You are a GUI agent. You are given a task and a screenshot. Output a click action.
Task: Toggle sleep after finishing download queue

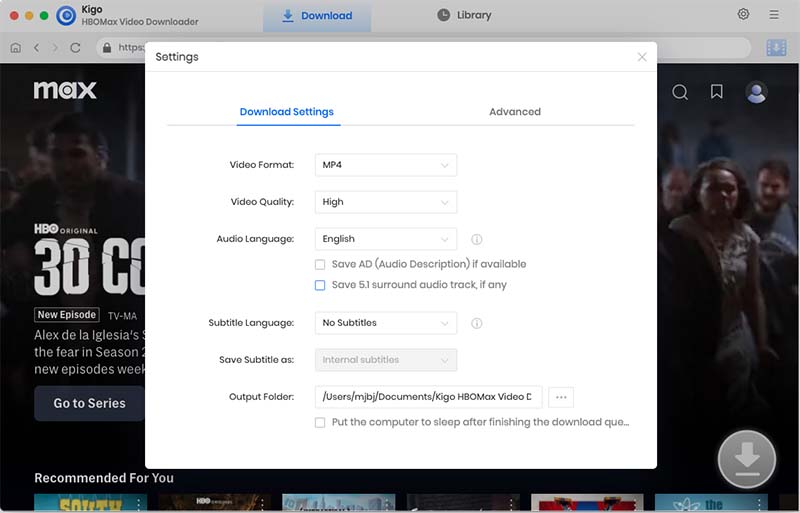coord(320,423)
